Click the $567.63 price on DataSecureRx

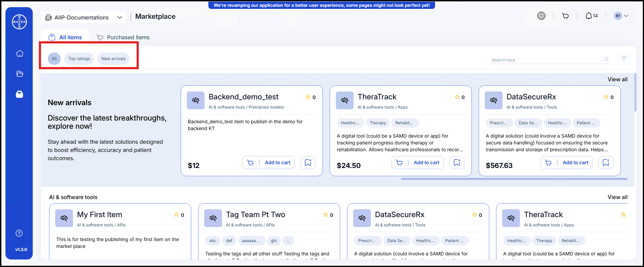[x=499, y=166]
